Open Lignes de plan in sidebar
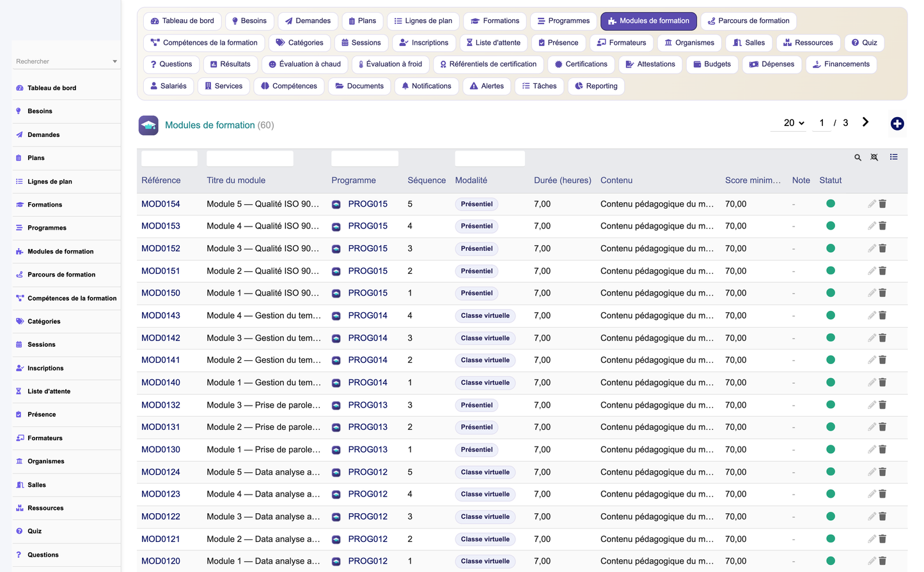This screenshot has width=924, height=572. coord(50,182)
